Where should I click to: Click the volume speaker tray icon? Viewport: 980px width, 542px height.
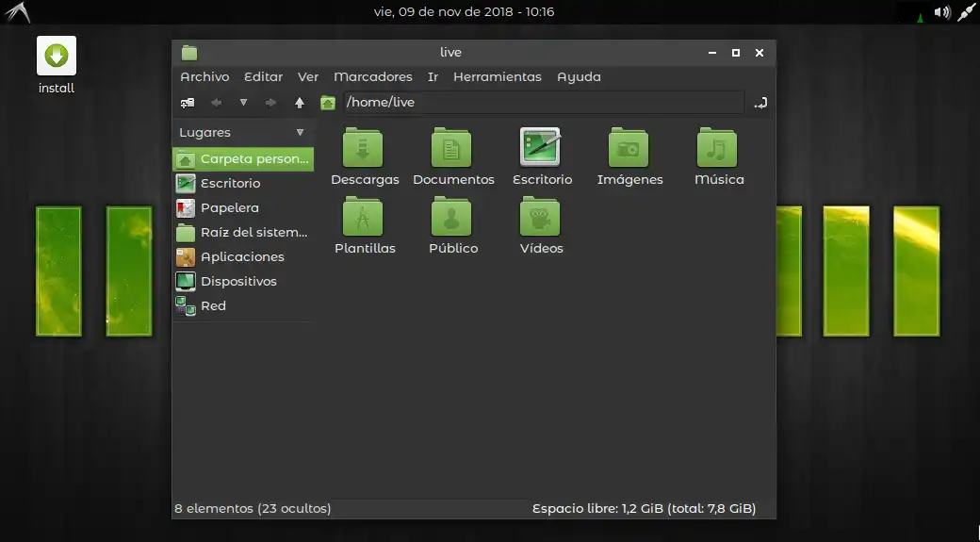point(942,12)
